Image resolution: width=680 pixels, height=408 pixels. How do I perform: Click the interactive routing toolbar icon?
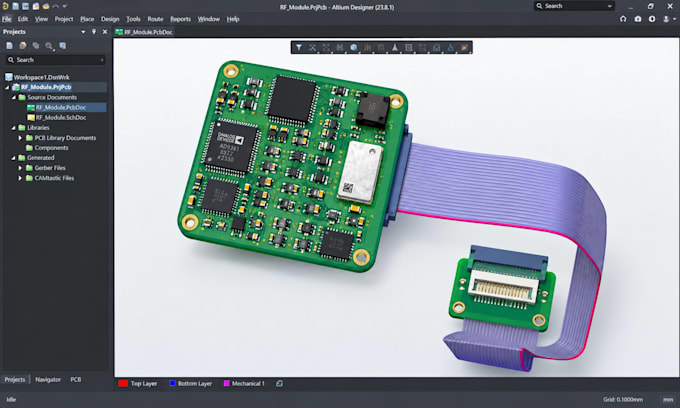click(x=367, y=47)
